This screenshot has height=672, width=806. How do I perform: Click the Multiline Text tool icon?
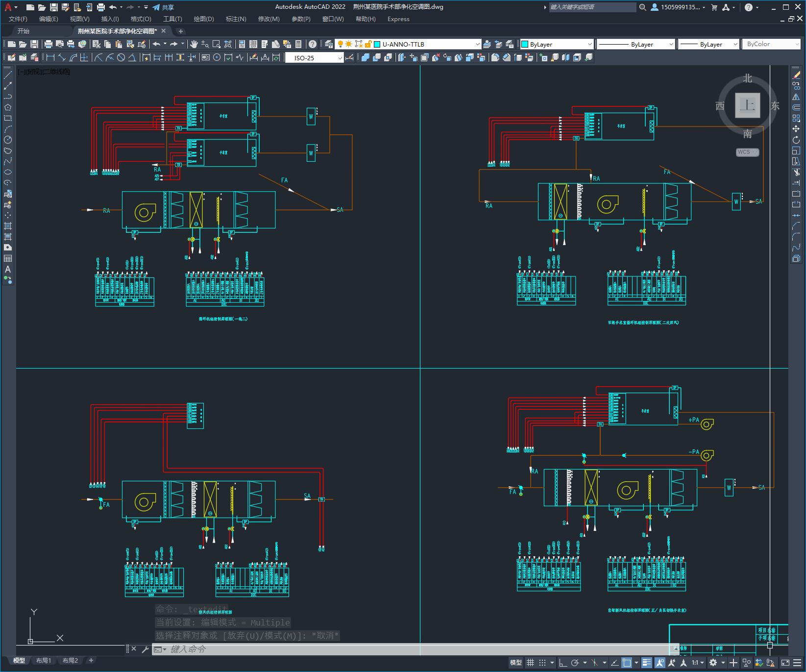[x=8, y=269]
